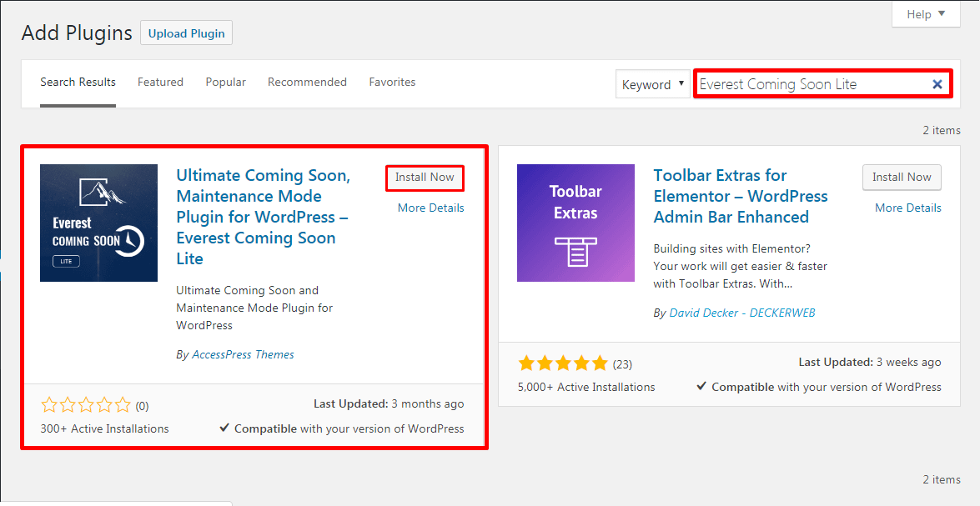The width and height of the screenshot is (980, 506).
Task: Open the Toolbar Extras for Elementor title link
Action: (x=741, y=196)
